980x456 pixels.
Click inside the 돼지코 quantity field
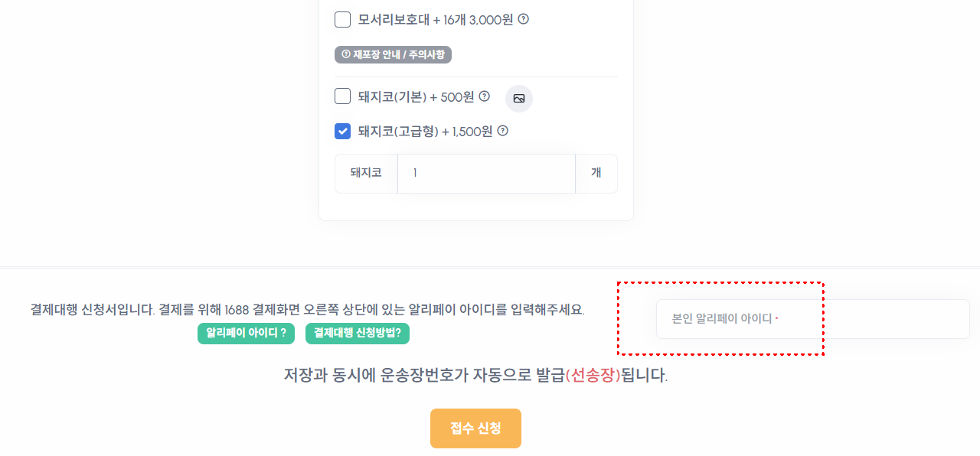(x=486, y=173)
